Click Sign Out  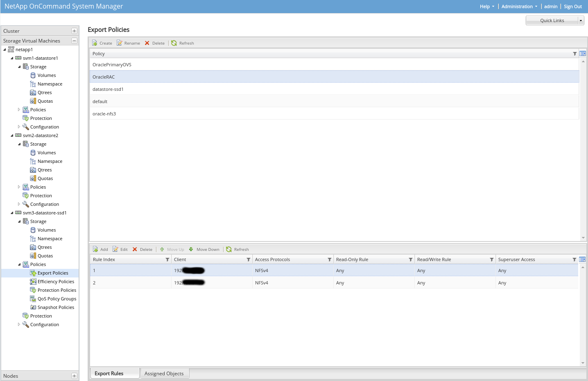pos(573,7)
